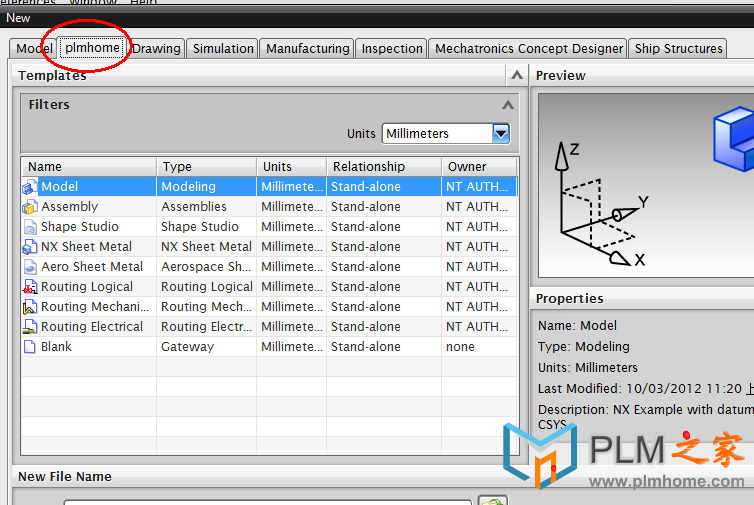Select the Routing Logical template name

pyautogui.click(x=87, y=287)
